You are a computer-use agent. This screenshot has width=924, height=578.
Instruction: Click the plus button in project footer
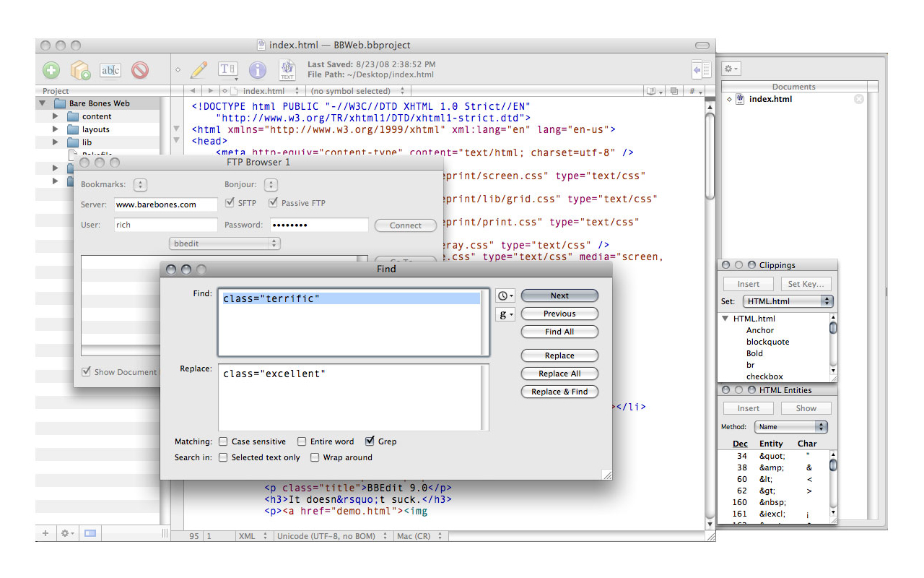[45, 533]
